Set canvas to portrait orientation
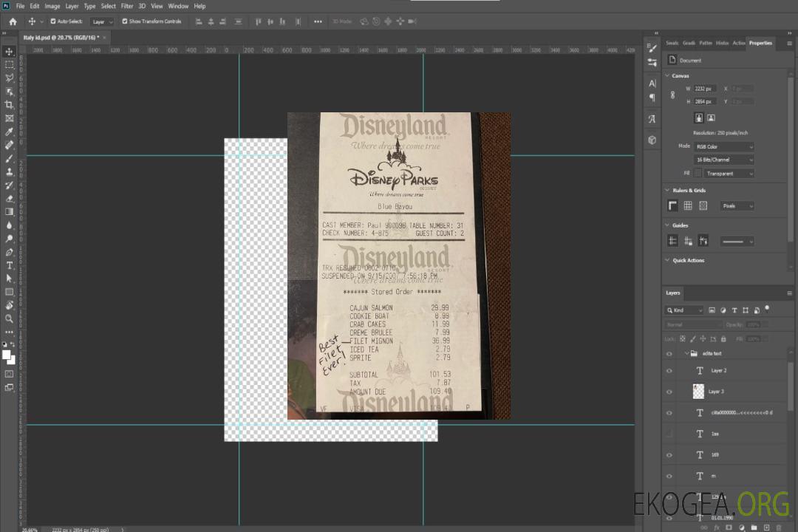798x532 pixels. (x=699, y=118)
